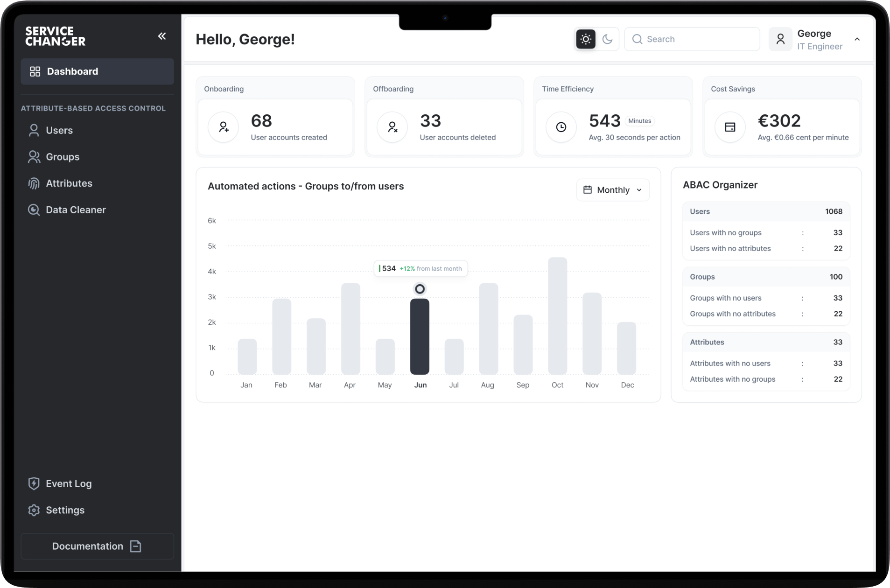Click the Users icon in sidebar
This screenshot has height=588, width=890.
pos(34,130)
